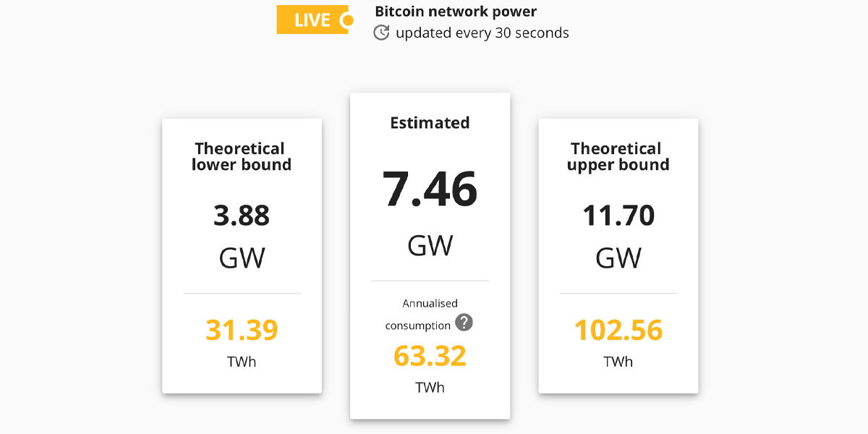
Task: Click the 7.46 estimated power value
Action: point(430,189)
